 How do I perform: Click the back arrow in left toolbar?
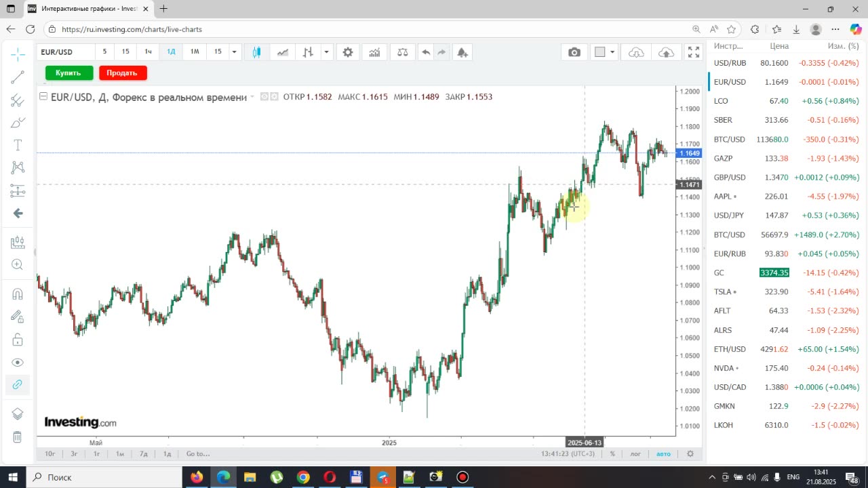coord(18,213)
